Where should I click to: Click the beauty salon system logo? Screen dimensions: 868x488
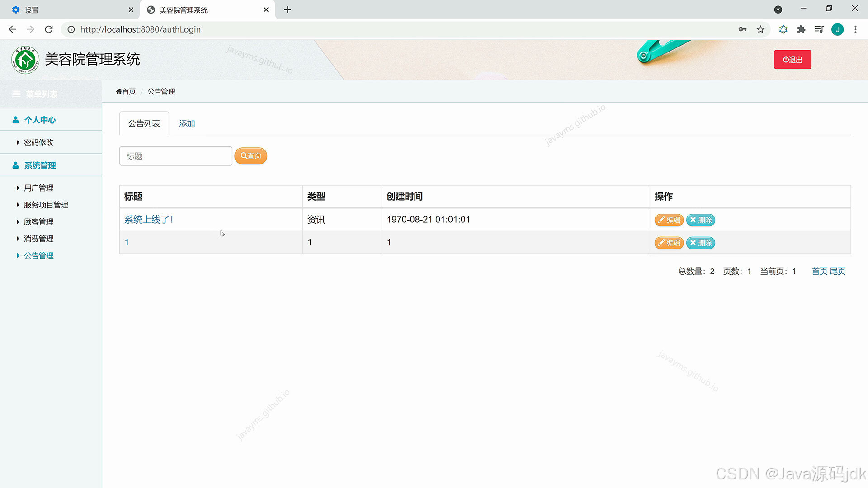click(x=25, y=60)
